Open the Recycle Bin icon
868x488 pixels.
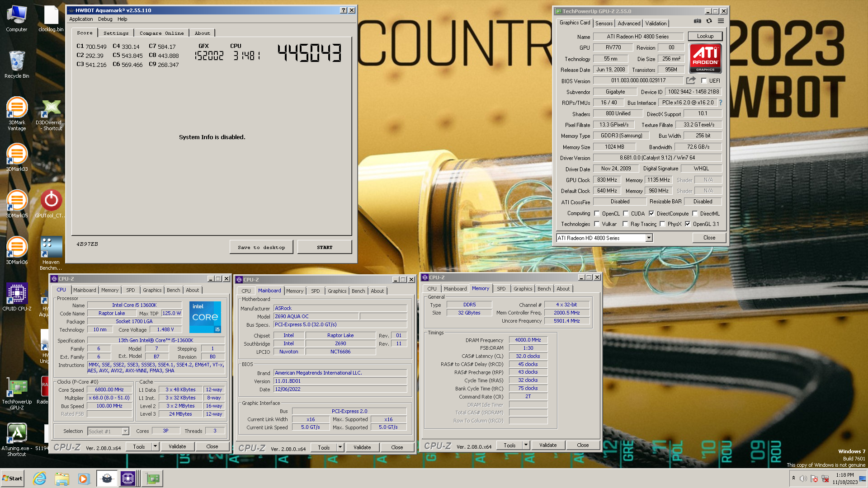(x=17, y=64)
